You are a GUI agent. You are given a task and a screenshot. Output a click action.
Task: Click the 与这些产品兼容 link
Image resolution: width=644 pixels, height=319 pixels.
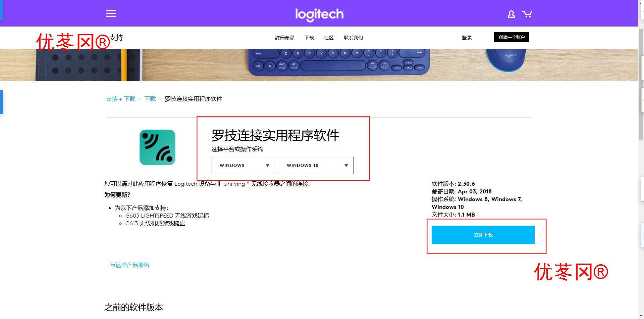point(129,265)
